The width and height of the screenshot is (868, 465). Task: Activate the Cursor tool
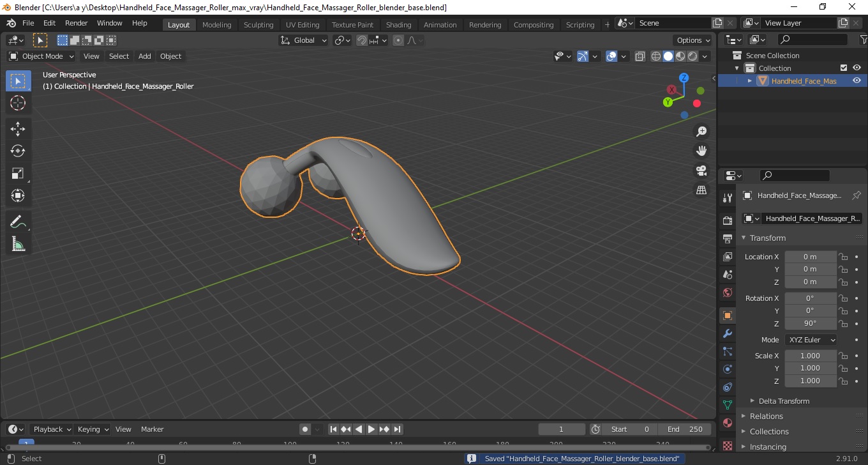pos(18,103)
